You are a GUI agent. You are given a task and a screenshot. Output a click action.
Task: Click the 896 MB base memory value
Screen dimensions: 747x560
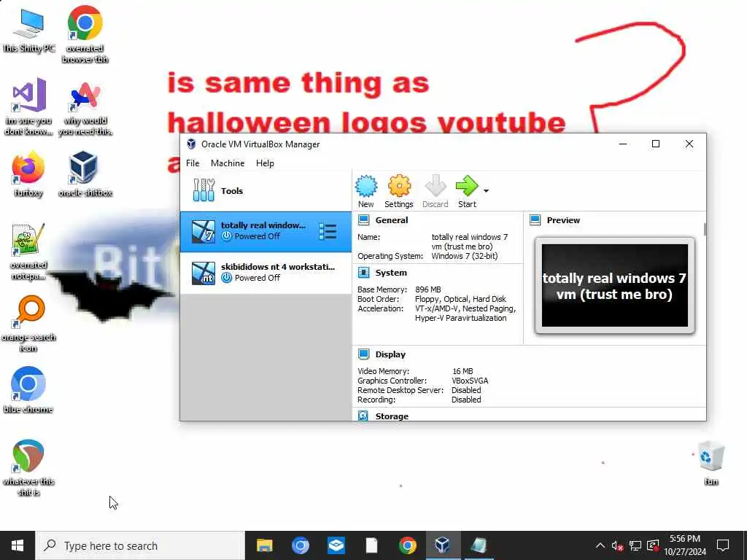tap(427, 289)
